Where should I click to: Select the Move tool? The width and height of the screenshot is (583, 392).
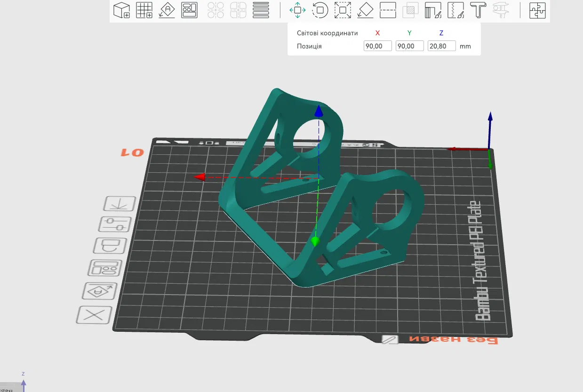(x=297, y=10)
